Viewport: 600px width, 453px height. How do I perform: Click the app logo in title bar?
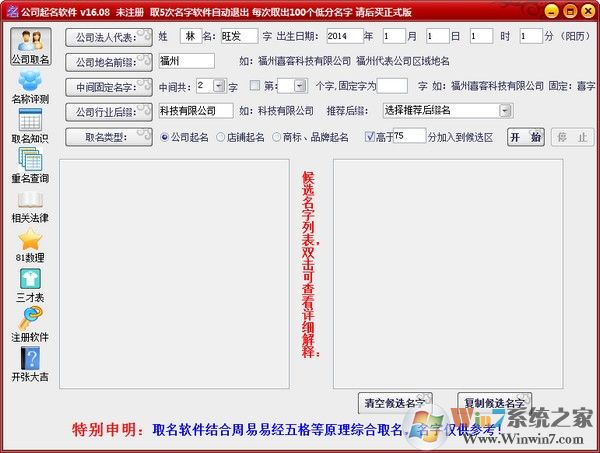tap(13, 12)
